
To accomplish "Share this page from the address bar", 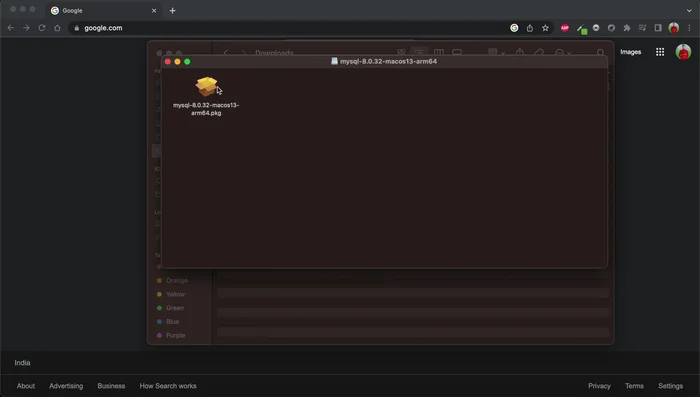I will click(x=530, y=28).
